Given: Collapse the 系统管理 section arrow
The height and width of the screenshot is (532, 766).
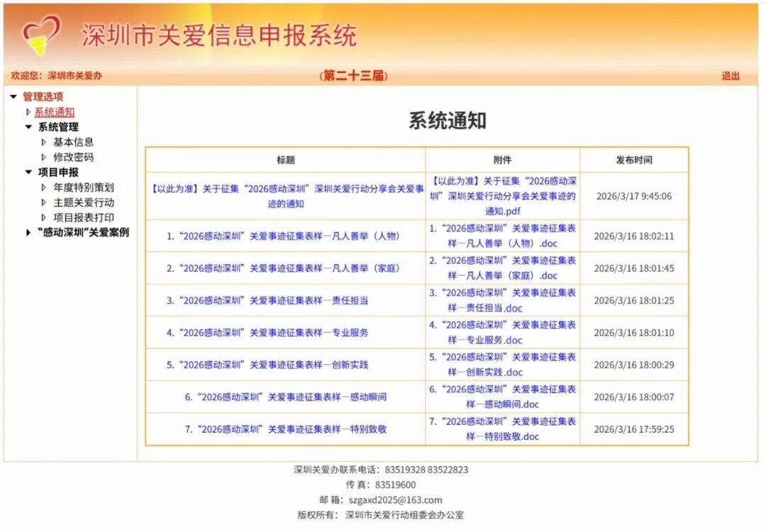Looking at the screenshot, I should (28, 128).
